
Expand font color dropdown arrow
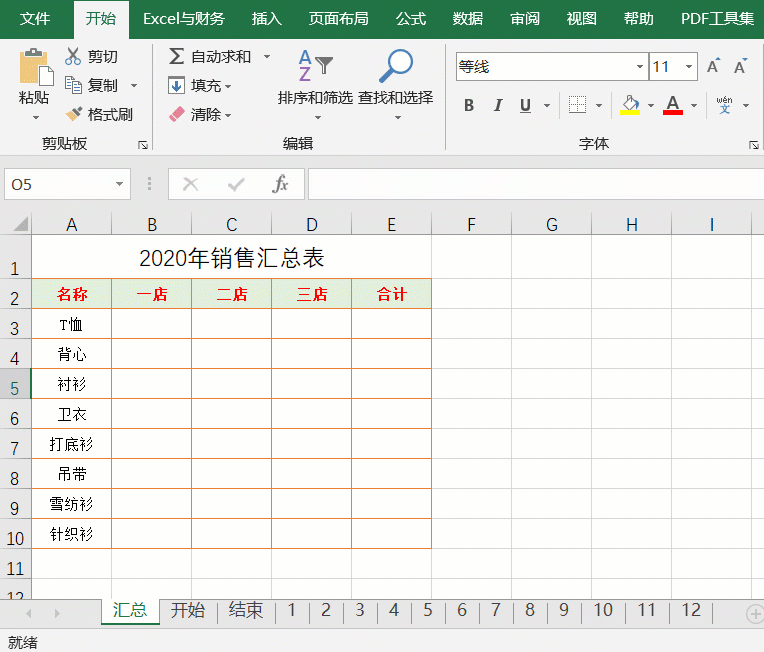click(x=694, y=105)
